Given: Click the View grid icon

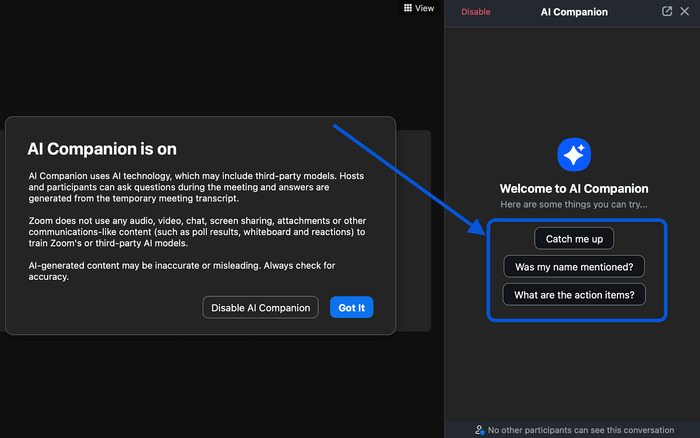Looking at the screenshot, I should click(408, 8).
